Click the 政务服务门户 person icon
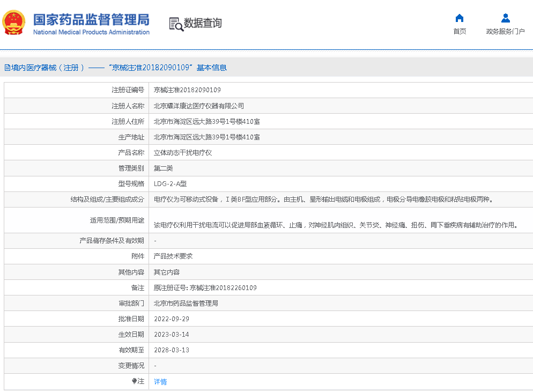Screen dimensions: 533x392 tap(505, 18)
